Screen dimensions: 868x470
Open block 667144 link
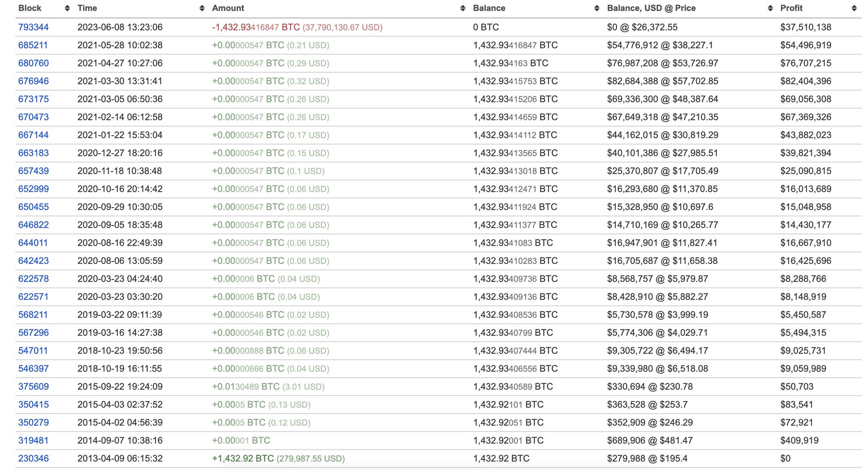(33, 135)
